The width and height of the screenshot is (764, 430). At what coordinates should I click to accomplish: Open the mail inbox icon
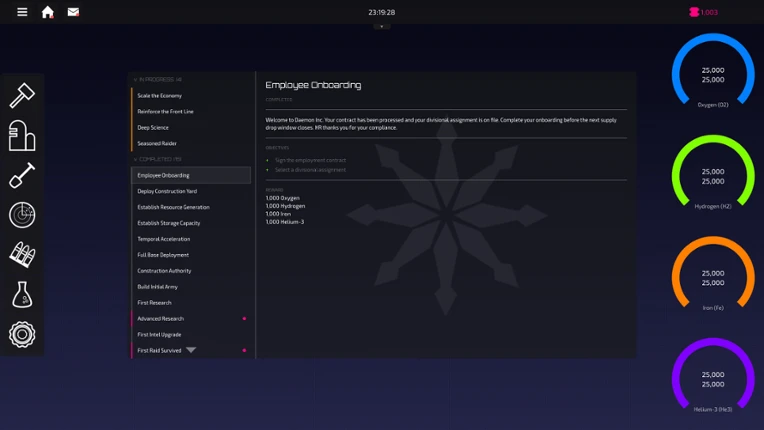73,12
